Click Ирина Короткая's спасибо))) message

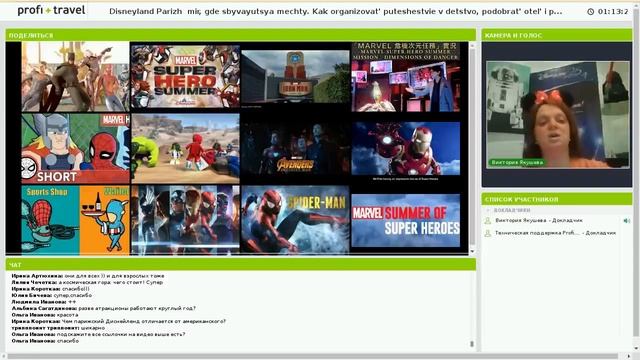[x=50, y=289]
